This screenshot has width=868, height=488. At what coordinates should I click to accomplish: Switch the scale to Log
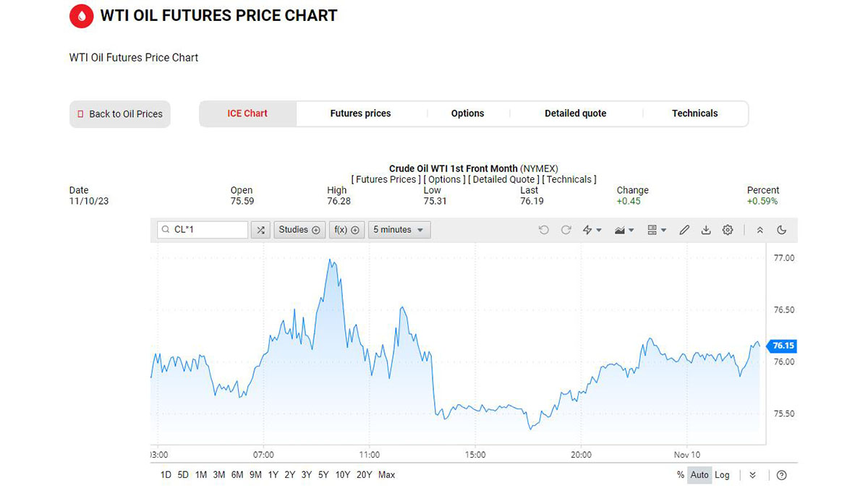coord(722,475)
